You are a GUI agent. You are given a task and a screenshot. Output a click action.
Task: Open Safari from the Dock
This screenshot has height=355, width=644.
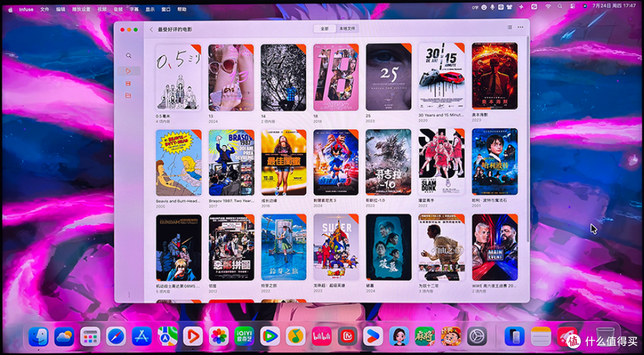point(116,337)
